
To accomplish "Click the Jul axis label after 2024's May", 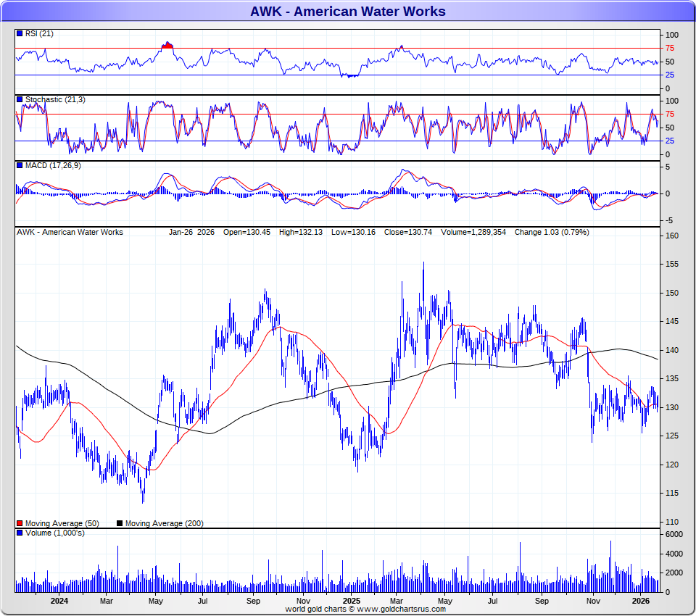I will coord(202,601).
